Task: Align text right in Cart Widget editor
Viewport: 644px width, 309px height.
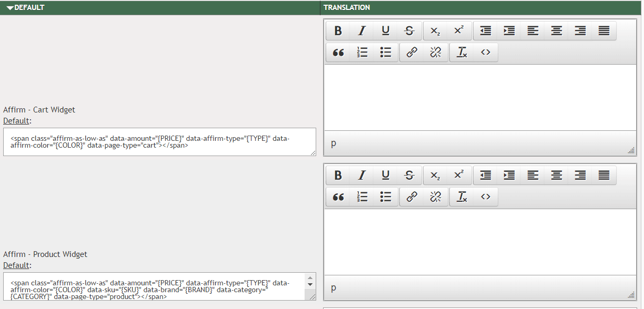Action: pos(580,31)
